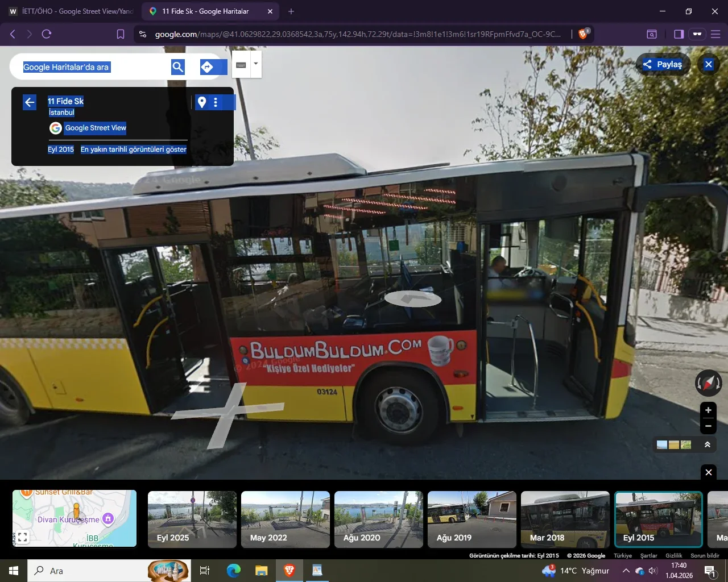Click the search magnifier icon in Maps
Screen dimensions: 728x582
[x=178, y=67]
